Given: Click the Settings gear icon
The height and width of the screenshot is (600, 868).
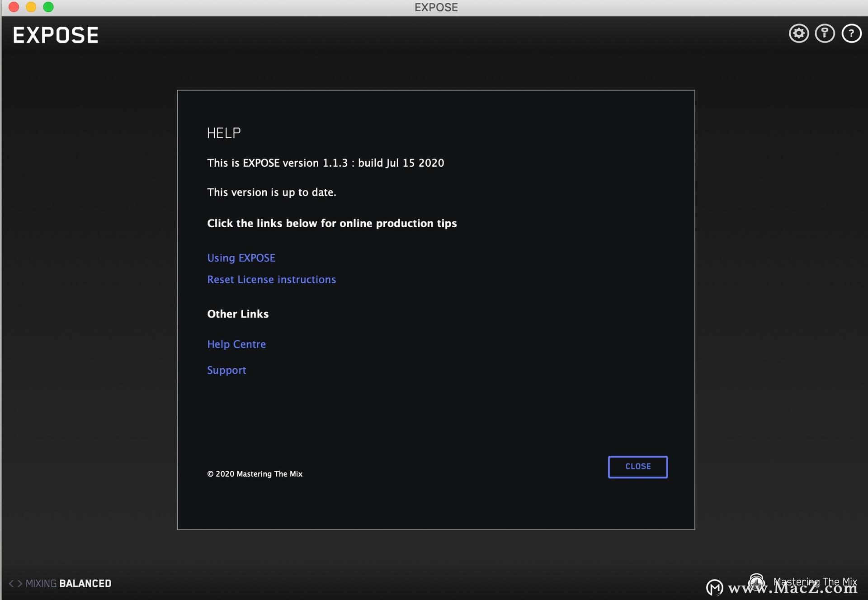Looking at the screenshot, I should pyautogui.click(x=799, y=33).
